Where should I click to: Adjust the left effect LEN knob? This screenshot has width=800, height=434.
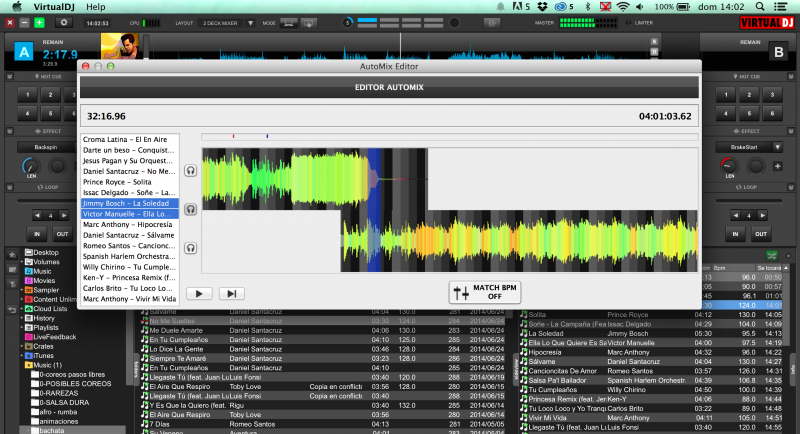31,165
